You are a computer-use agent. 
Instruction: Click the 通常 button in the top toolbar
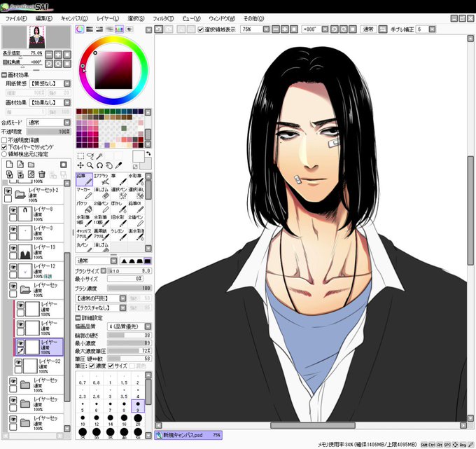(368, 29)
